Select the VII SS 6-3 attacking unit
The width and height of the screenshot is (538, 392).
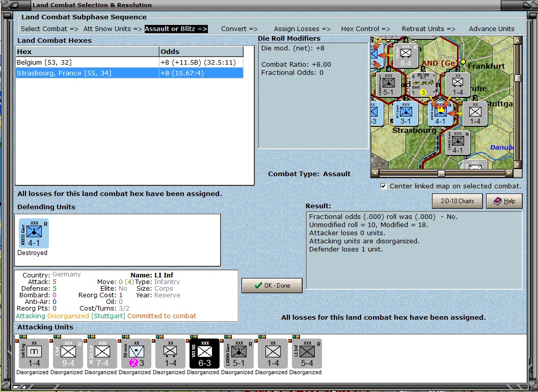pos(204,354)
